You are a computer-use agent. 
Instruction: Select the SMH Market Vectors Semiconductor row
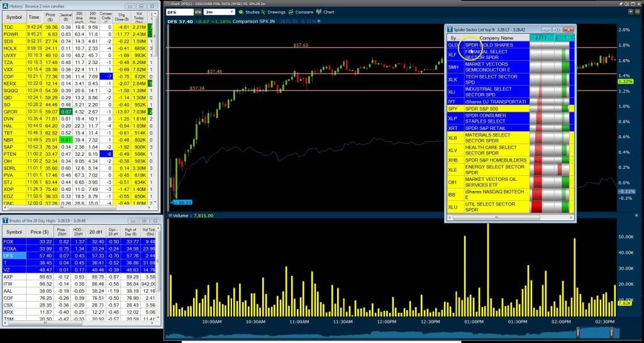511,67
